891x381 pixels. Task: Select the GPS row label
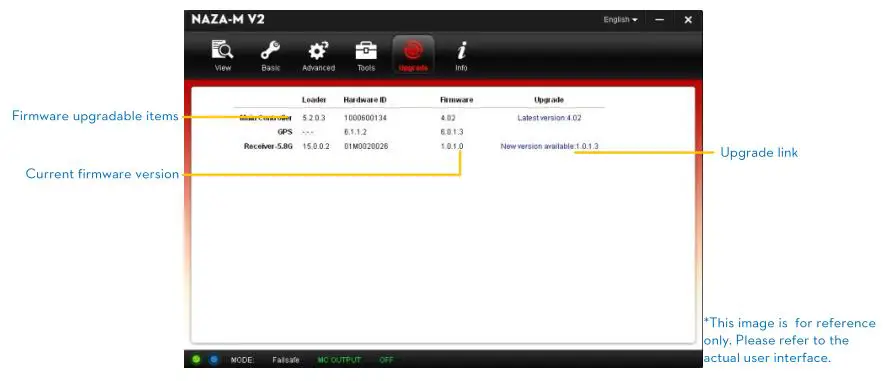pos(285,132)
